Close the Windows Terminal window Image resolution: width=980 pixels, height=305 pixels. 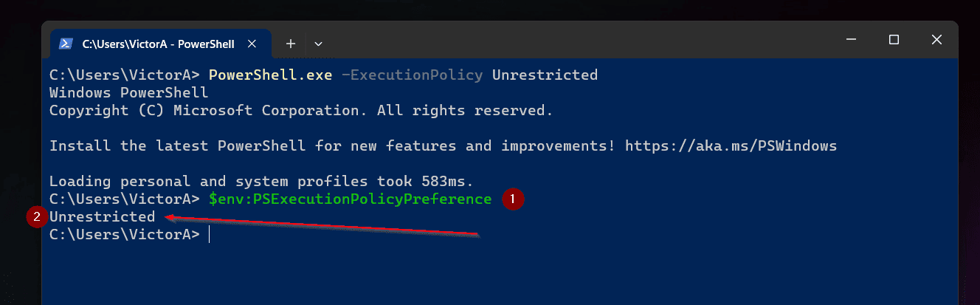936,40
